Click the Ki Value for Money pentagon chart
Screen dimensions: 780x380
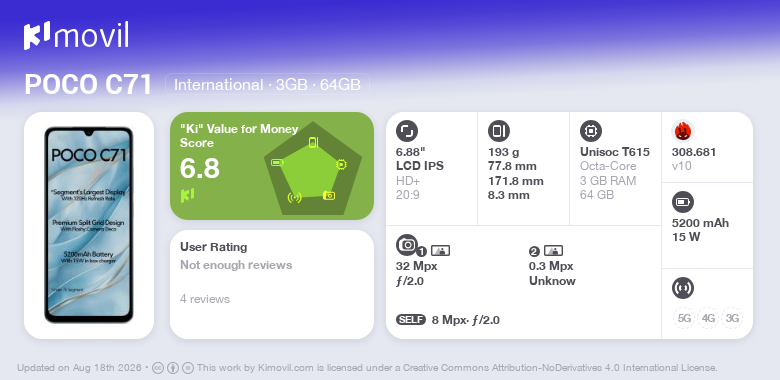click(x=313, y=168)
